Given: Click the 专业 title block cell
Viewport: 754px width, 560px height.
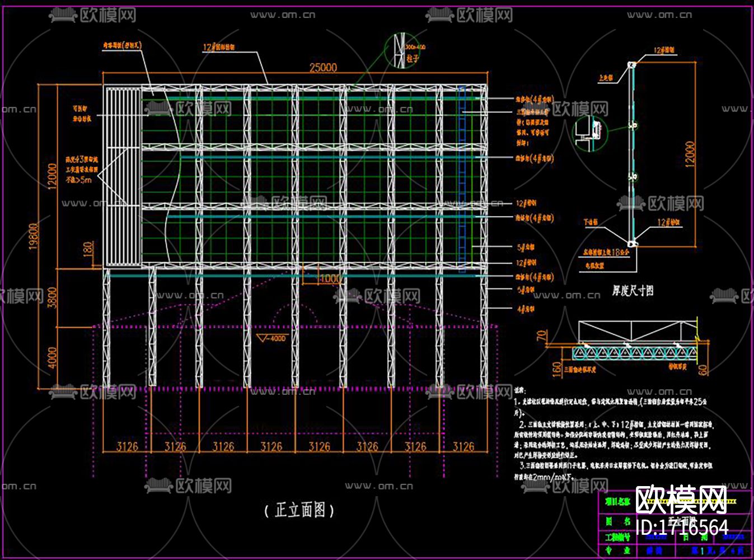Looking at the screenshot, I should 617,550.
